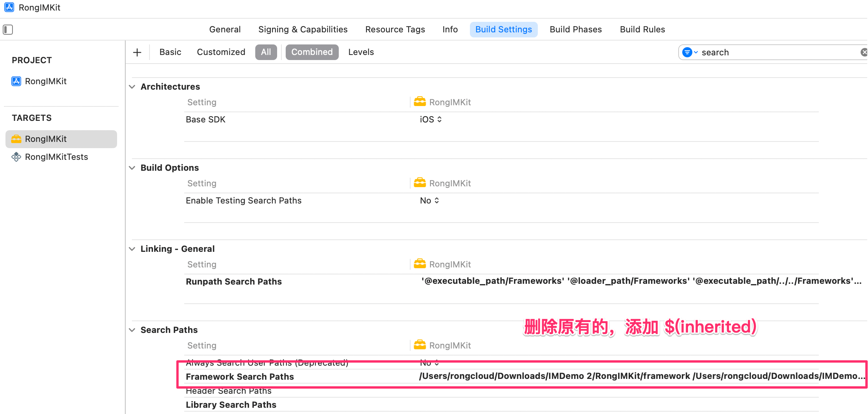868x414 pixels.
Task: Open Build Rules tab
Action: (642, 30)
